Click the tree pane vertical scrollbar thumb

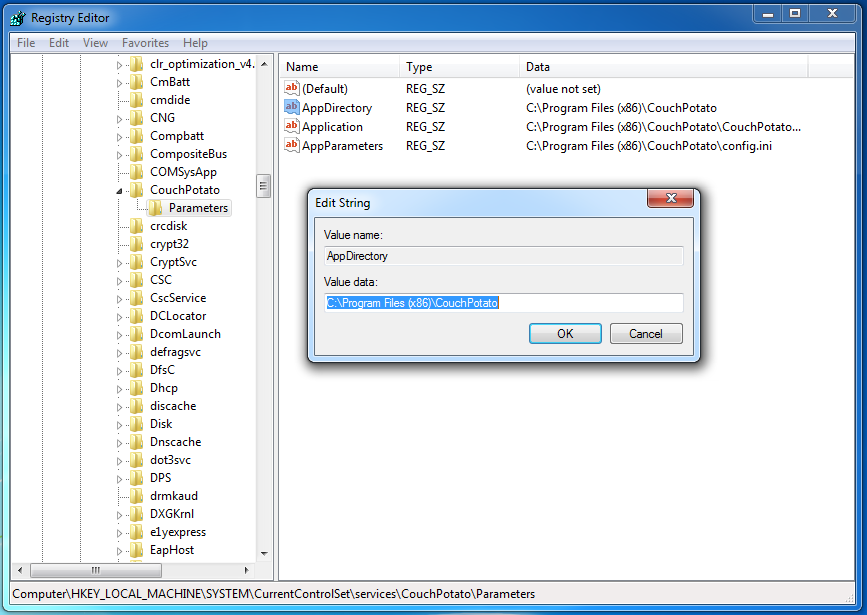[x=263, y=186]
